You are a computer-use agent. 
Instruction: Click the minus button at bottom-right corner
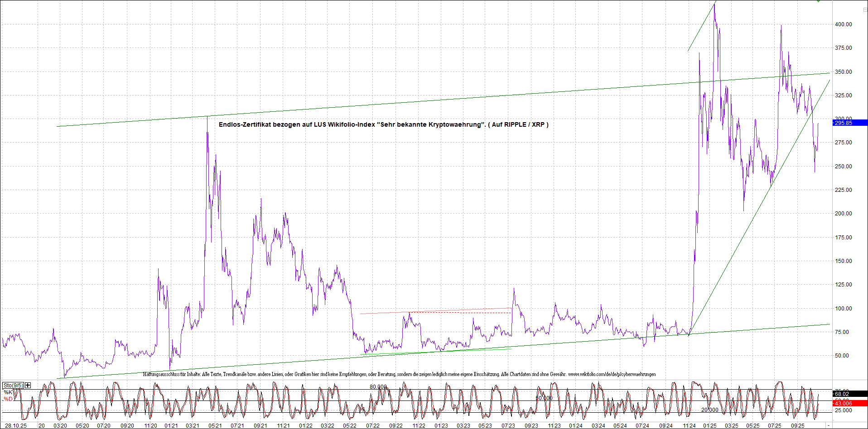[829, 426]
